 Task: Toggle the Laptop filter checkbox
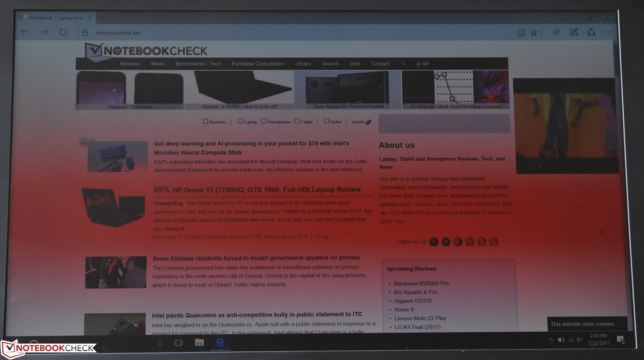240,121
